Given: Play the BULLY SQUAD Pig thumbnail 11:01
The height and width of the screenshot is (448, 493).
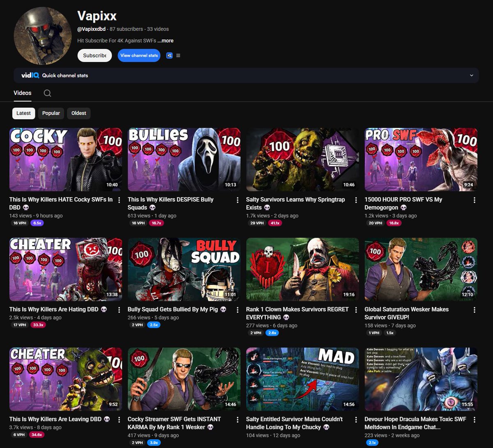Looking at the screenshot, I should click(x=184, y=269).
